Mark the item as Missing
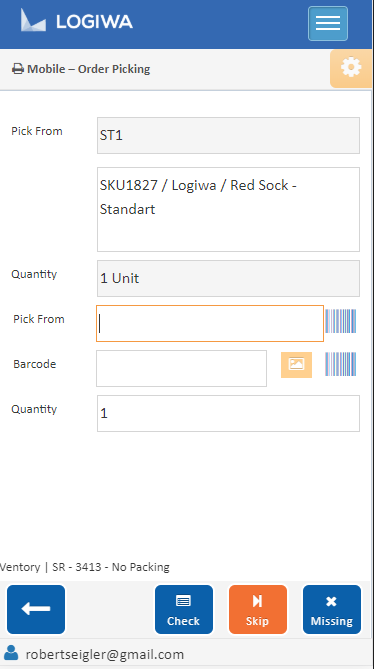The image size is (374, 669). point(332,609)
